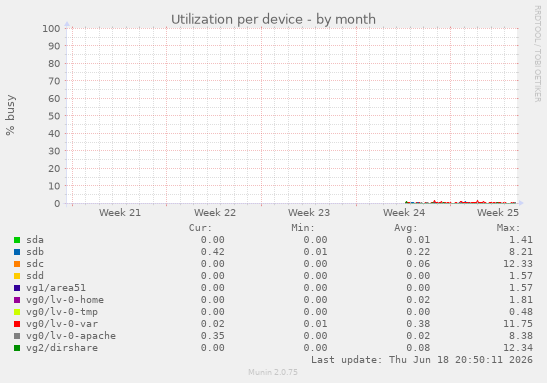Screen dimensions: 547x383
Task: Click the 'Munin 2.0.75' footer text
Action: pyautogui.click(x=273, y=372)
